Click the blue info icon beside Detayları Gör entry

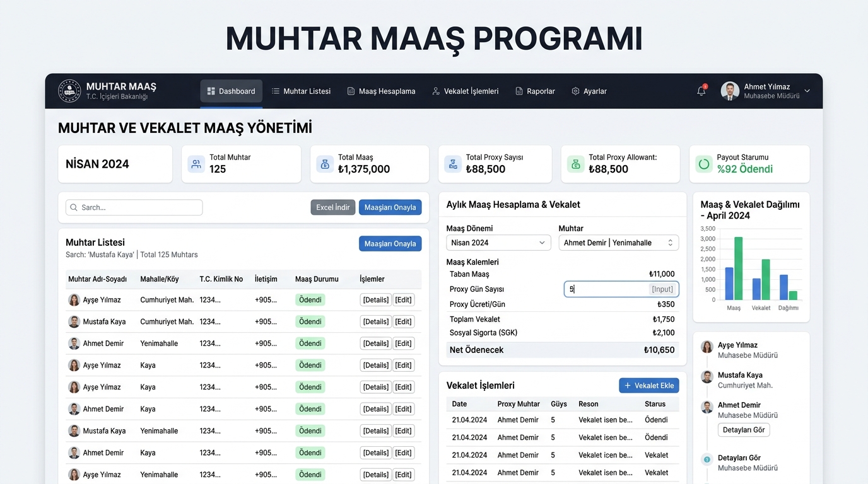pyautogui.click(x=707, y=459)
